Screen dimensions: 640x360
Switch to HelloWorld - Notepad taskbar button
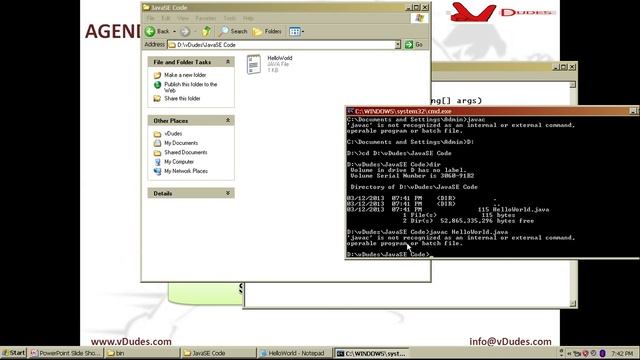pyautogui.click(x=294, y=353)
